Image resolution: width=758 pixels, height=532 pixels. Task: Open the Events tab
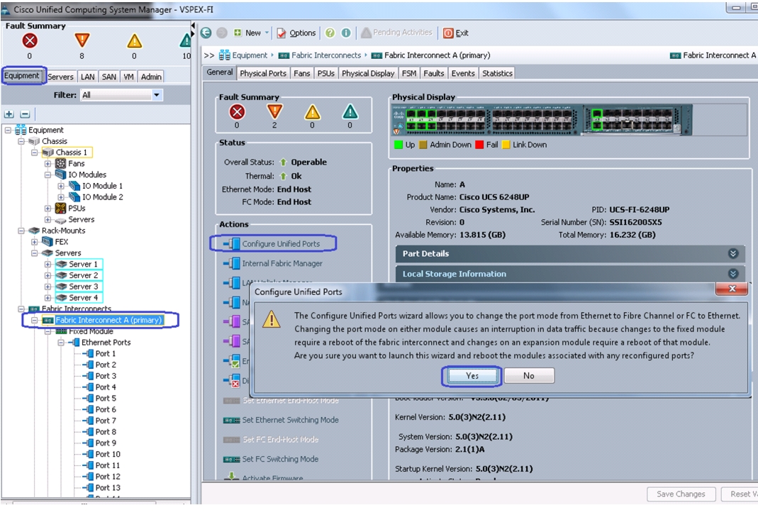(x=463, y=73)
